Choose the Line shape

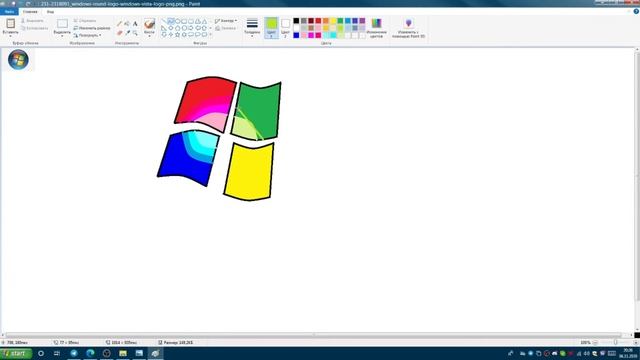click(164, 21)
